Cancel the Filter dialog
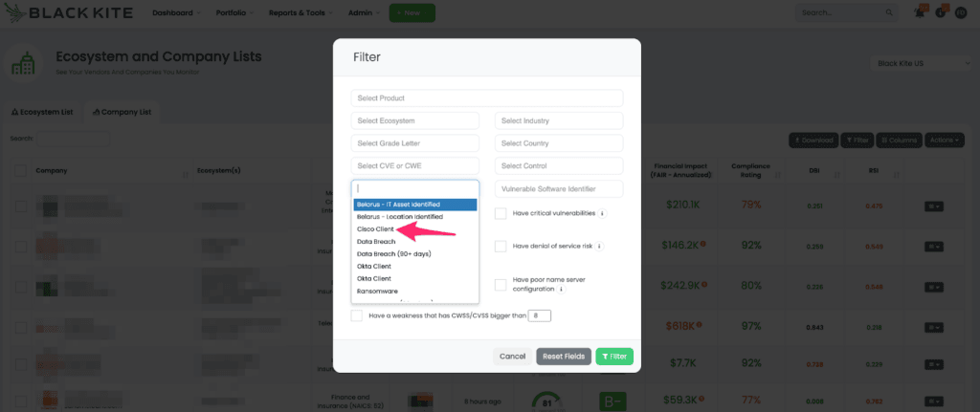The width and height of the screenshot is (980, 412). coord(512,357)
